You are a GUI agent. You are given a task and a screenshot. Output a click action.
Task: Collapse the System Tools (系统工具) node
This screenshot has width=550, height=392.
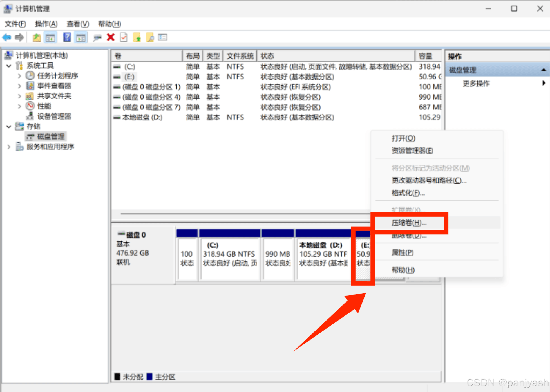(x=9, y=66)
